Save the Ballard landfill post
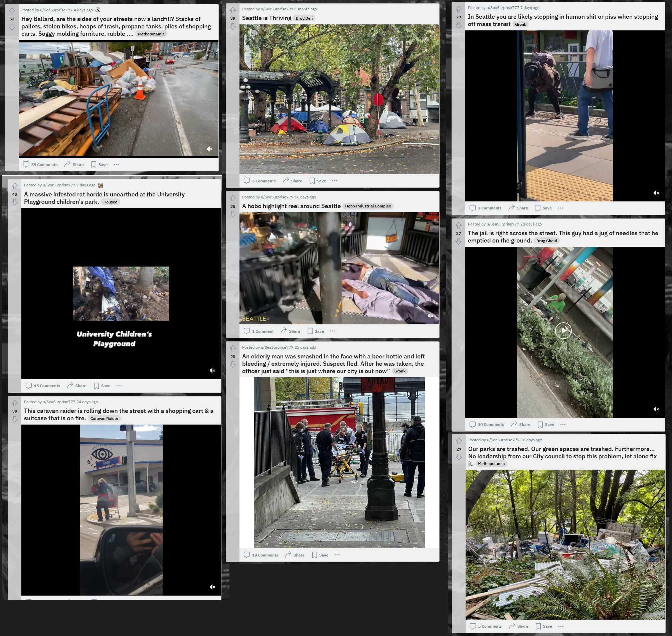This screenshot has width=672, height=636. (x=99, y=164)
